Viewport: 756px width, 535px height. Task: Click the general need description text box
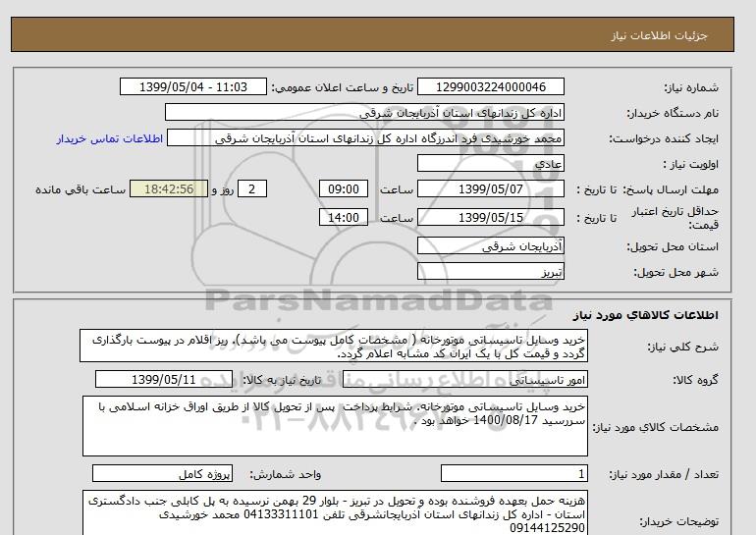pyautogui.click(x=334, y=347)
